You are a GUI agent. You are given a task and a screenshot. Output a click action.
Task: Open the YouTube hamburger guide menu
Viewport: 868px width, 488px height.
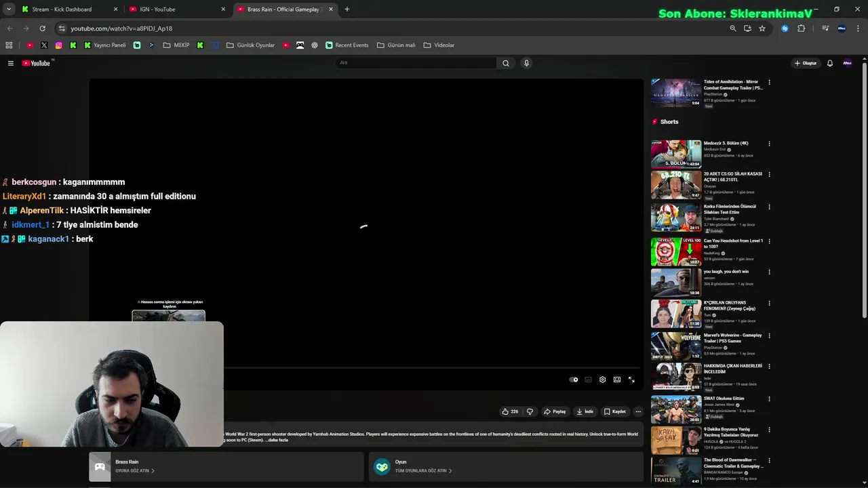(11, 63)
